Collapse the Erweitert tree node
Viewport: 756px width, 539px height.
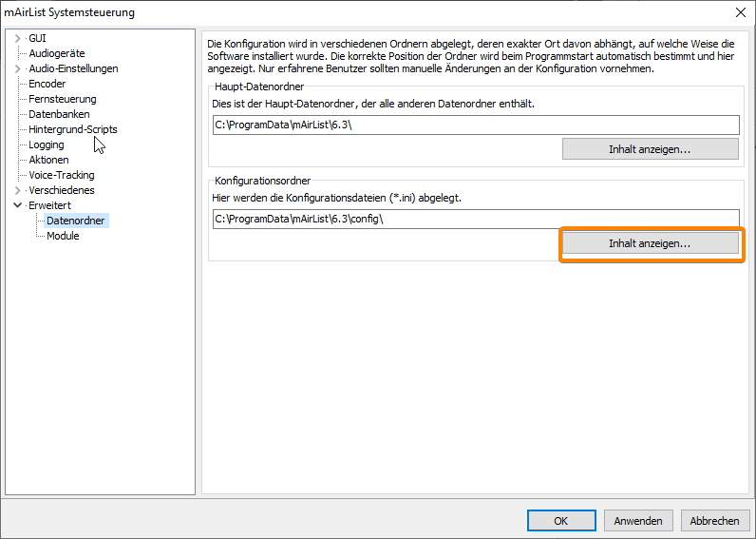[17, 205]
